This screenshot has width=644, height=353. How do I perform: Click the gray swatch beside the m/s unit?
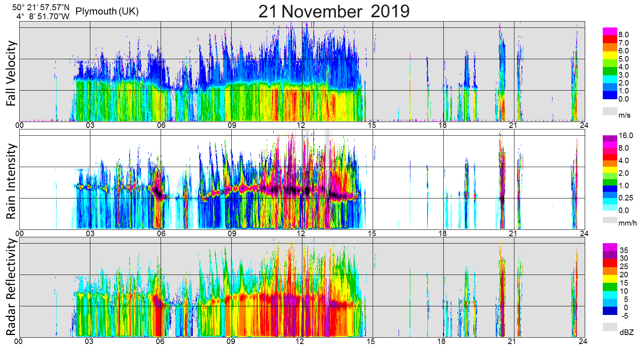pos(610,111)
